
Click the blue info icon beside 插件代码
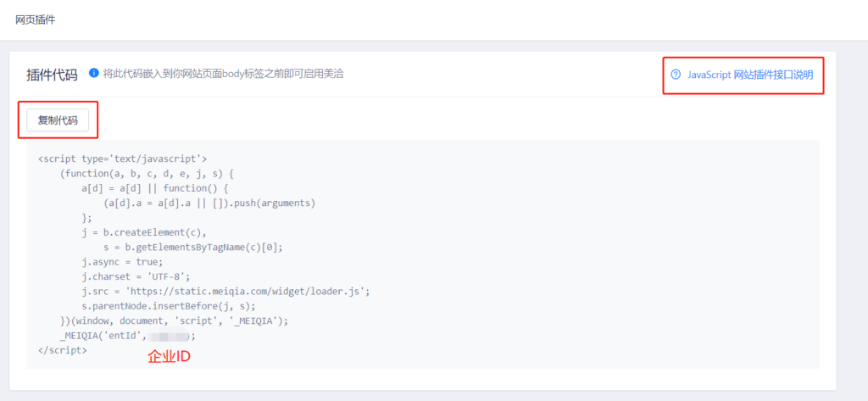tap(93, 73)
